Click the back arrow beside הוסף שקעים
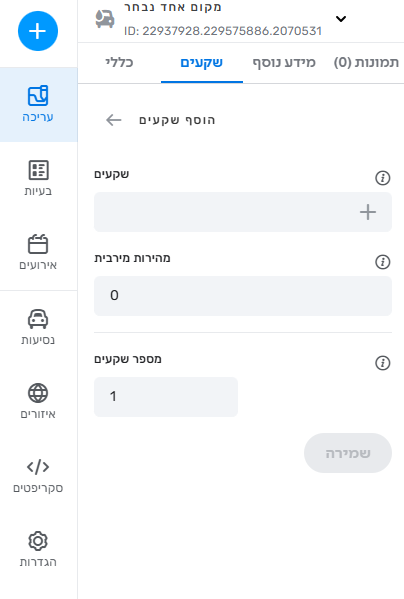Image resolution: width=404 pixels, height=599 pixels. click(x=114, y=120)
